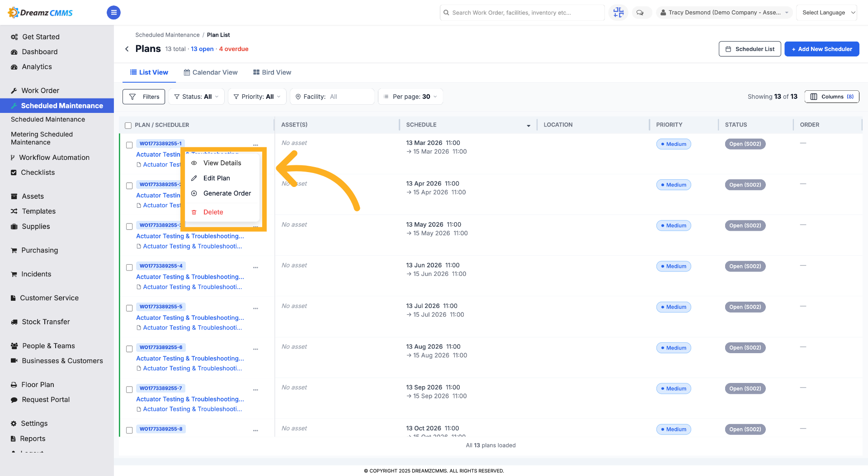The height and width of the screenshot is (476, 868).
Task: Click the Add New Scheduler button
Action: tap(821, 49)
